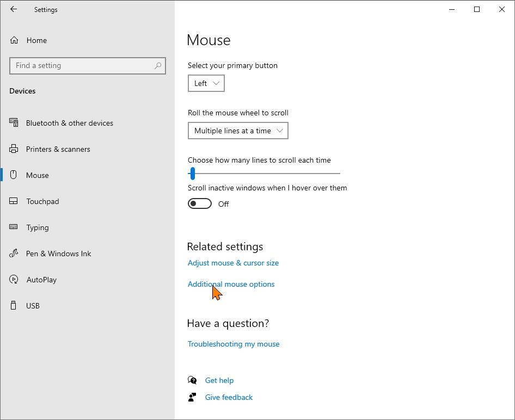Click the Printers & scanners printer icon
515x420 pixels.
point(14,149)
